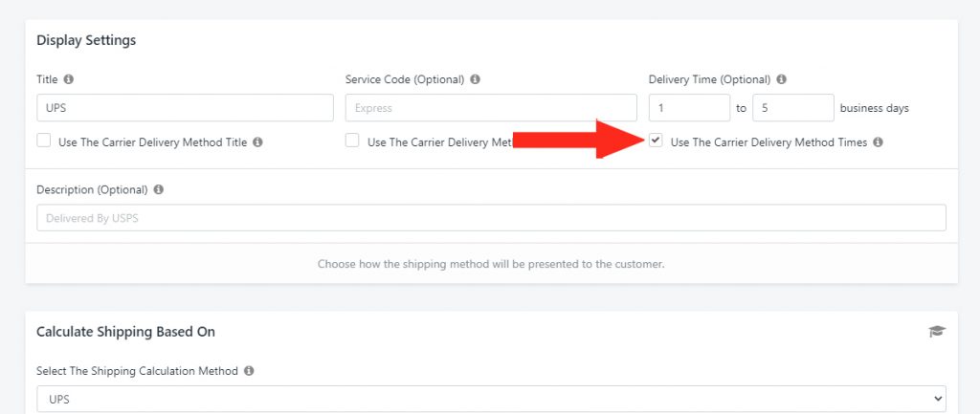This screenshot has height=414, width=980.
Task: Click the Service Code Express field
Action: coord(491,107)
